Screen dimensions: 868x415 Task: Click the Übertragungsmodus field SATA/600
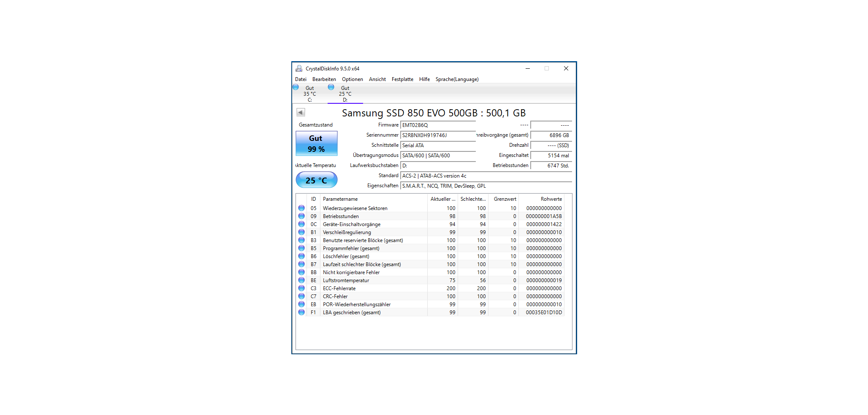438,156
